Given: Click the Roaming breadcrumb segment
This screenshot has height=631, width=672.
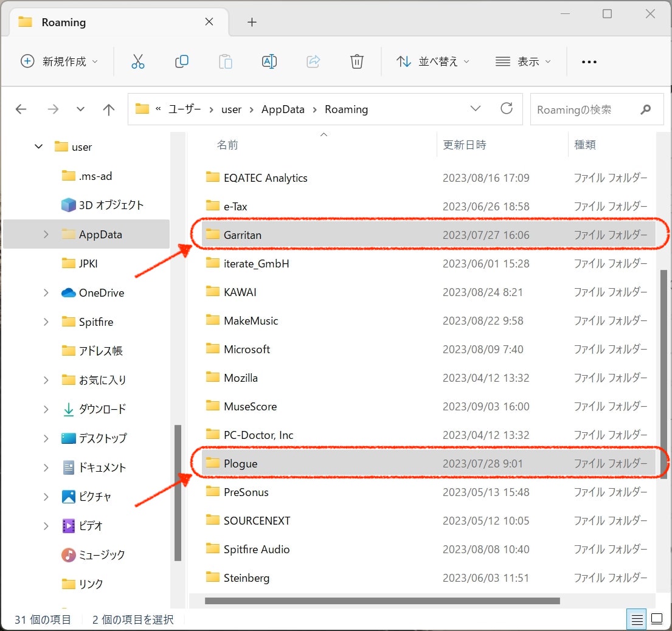Looking at the screenshot, I should 346,109.
